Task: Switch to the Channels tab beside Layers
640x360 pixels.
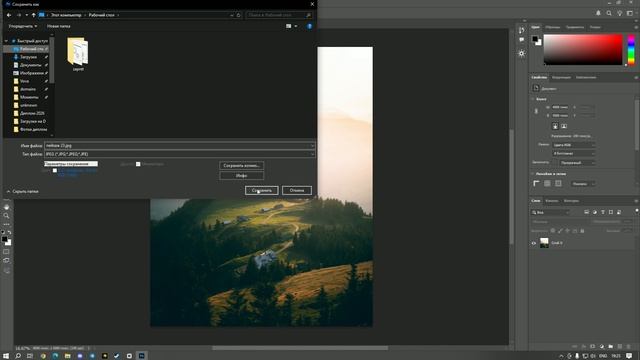Action: [552, 201]
